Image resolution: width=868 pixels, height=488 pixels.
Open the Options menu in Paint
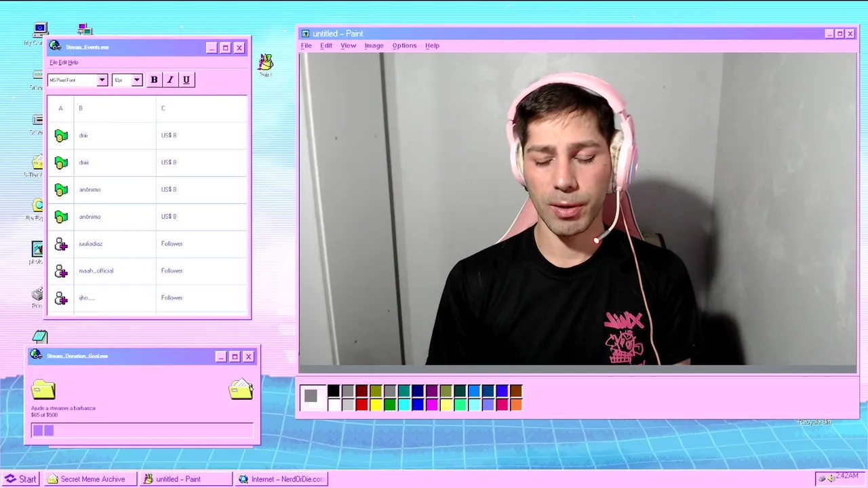(404, 45)
